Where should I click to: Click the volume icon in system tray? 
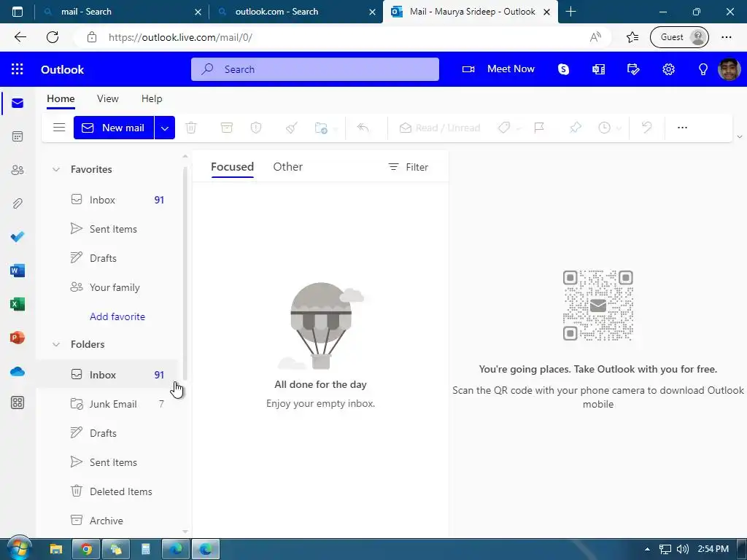coord(682,549)
